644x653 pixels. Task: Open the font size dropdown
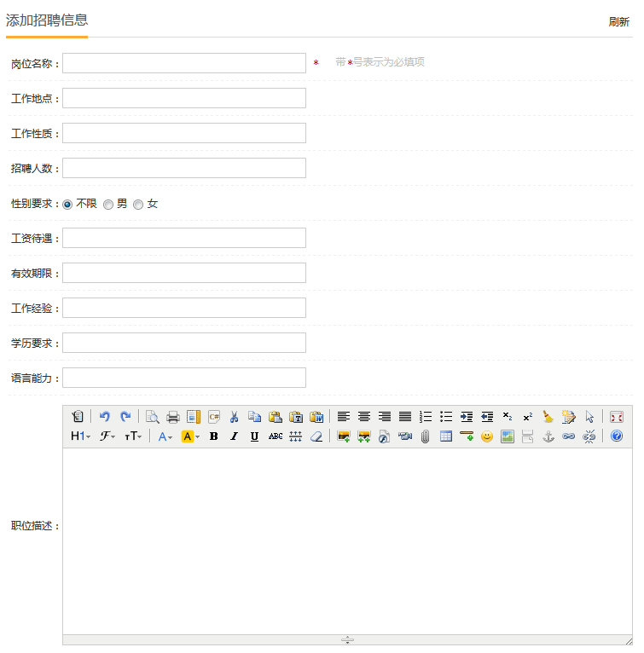coord(133,436)
